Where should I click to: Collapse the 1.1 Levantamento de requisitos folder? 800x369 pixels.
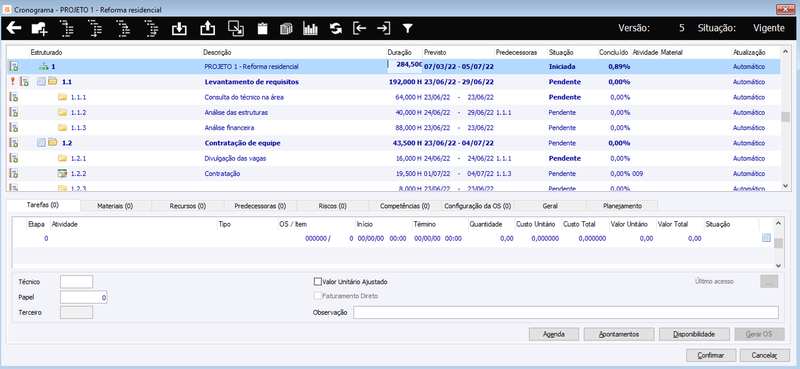53,82
